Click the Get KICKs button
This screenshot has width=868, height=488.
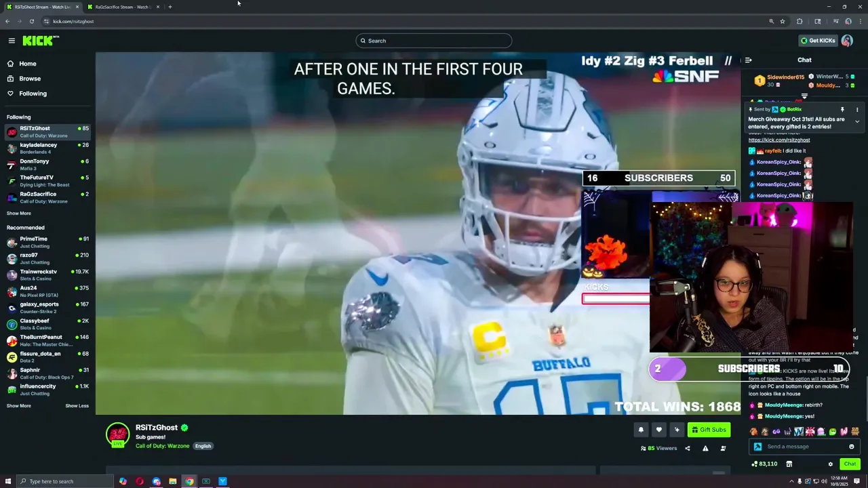click(817, 41)
